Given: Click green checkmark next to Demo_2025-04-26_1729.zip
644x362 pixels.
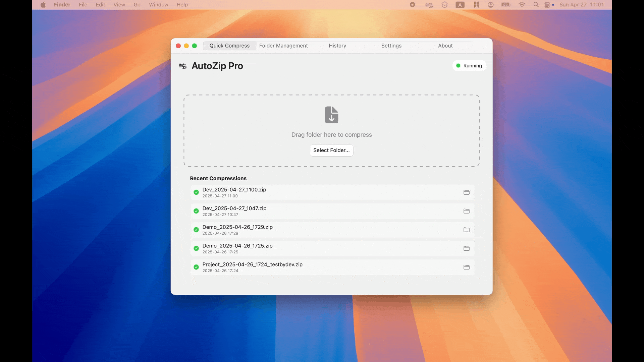Looking at the screenshot, I should point(196,230).
